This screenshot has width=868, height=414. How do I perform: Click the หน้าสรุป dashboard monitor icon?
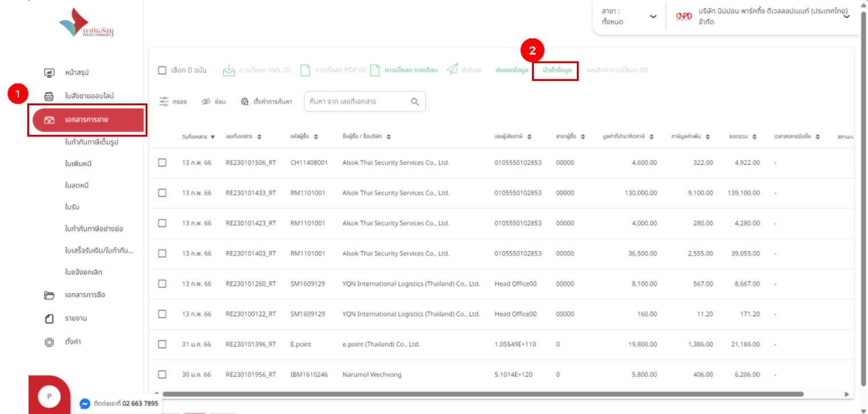coord(49,73)
